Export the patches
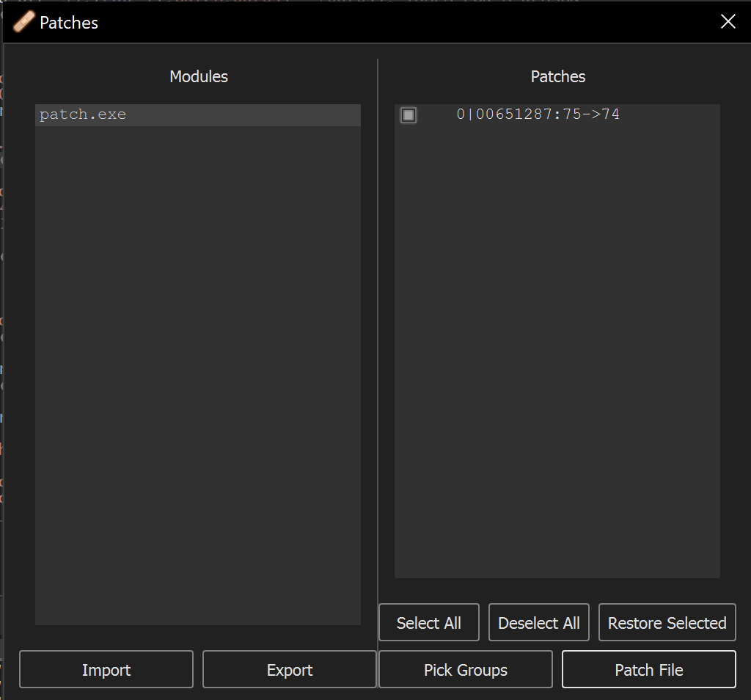Image resolution: width=751 pixels, height=700 pixels. click(x=289, y=669)
